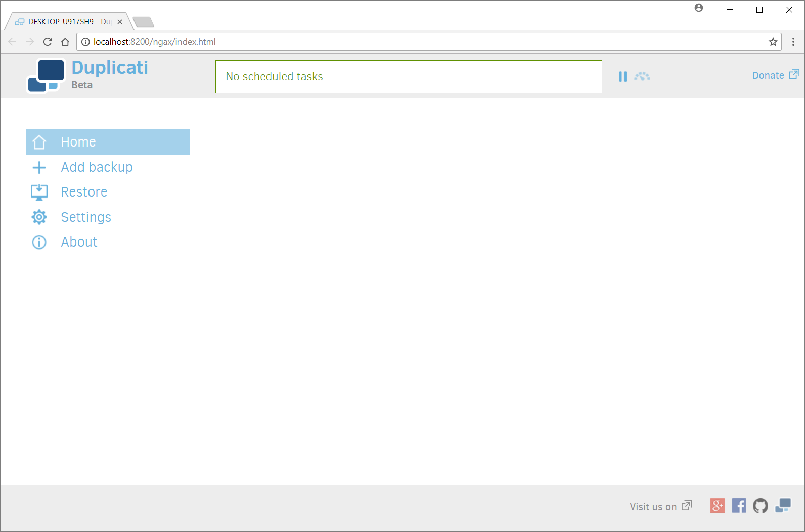The width and height of the screenshot is (805, 532).
Task: Focus the localhost:8200 address bar
Action: click(x=429, y=42)
